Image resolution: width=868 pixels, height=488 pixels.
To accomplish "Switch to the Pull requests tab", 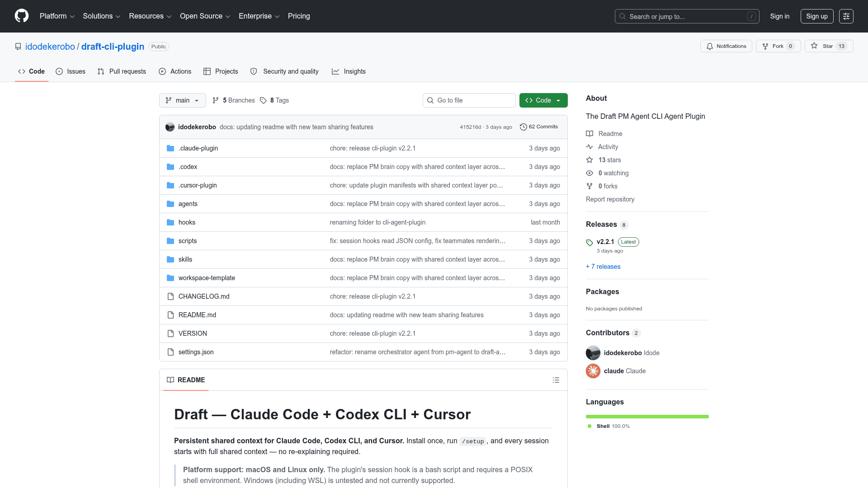I will point(122,71).
